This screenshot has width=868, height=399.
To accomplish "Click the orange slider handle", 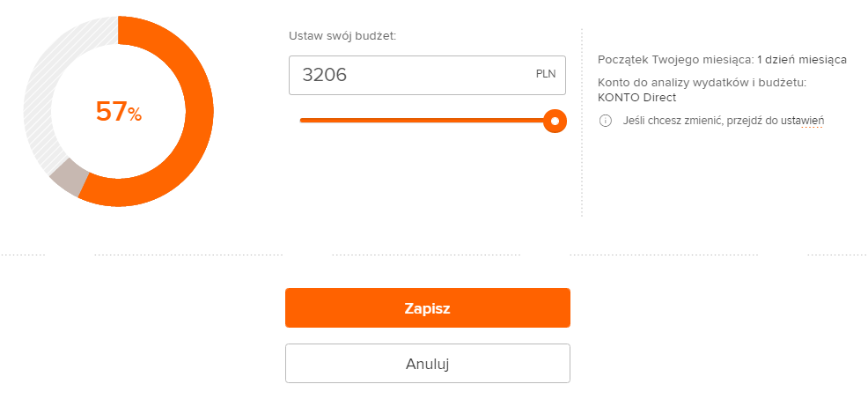I will point(555,121).
